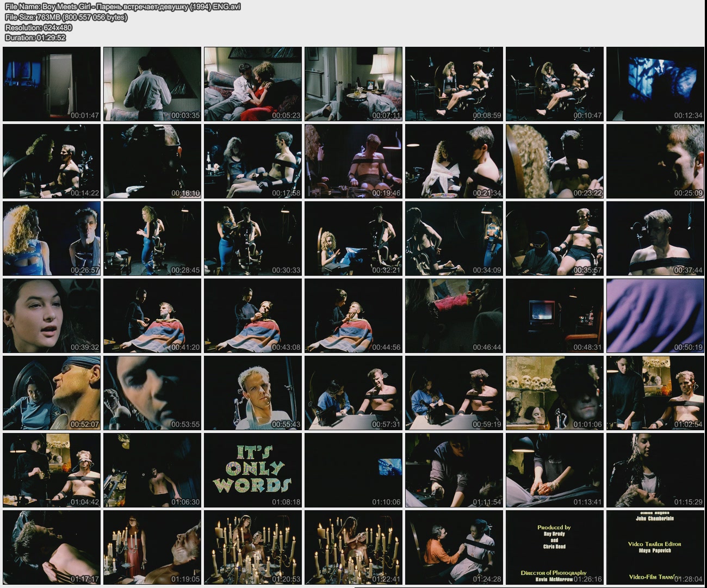Select the thumbnail marked 00:12:34
The image size is (707, 588).
(655, 84)
